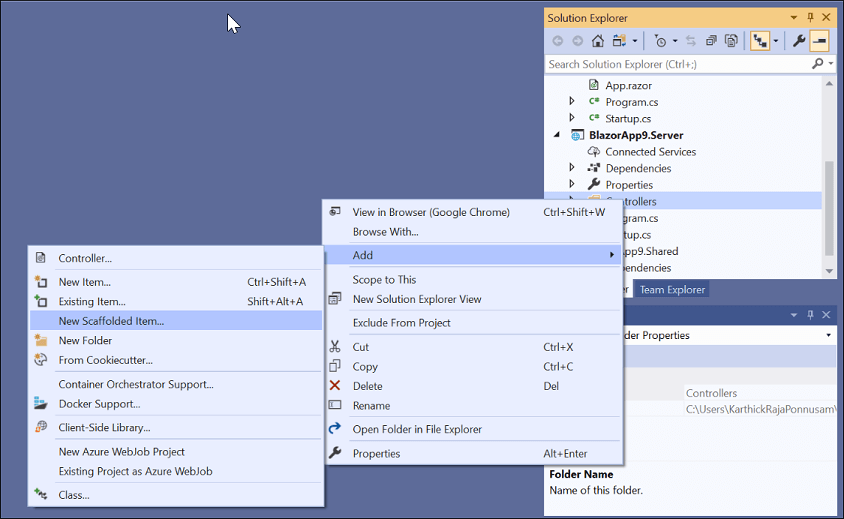Open Properties via the wrench toolbar icon

pos(798,41)
